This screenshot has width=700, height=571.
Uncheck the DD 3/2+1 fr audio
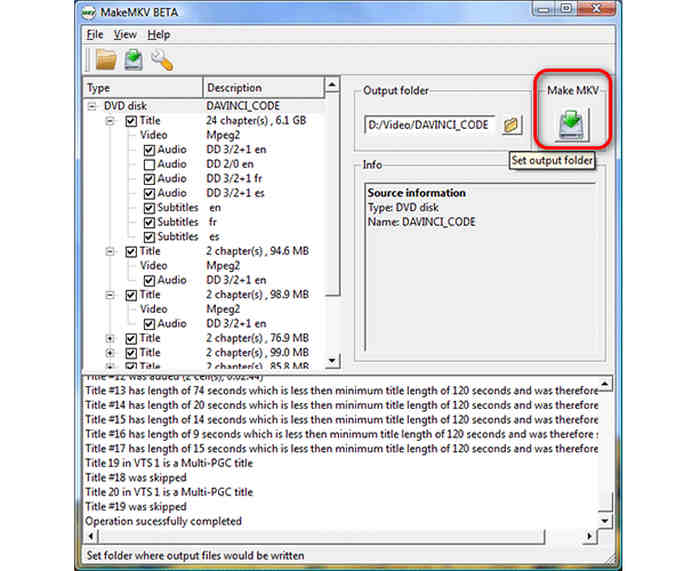[x=149, y=179]
